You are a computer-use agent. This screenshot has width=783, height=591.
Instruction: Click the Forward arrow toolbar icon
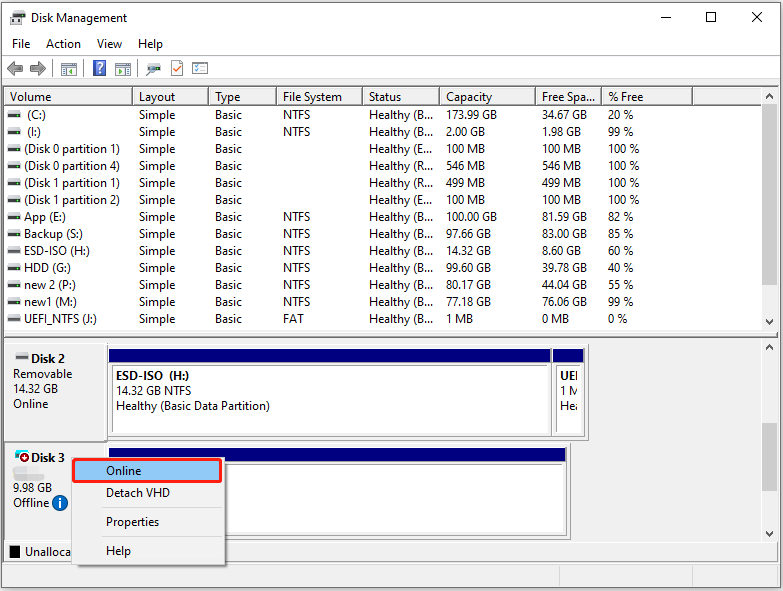(x=38, y=68)
